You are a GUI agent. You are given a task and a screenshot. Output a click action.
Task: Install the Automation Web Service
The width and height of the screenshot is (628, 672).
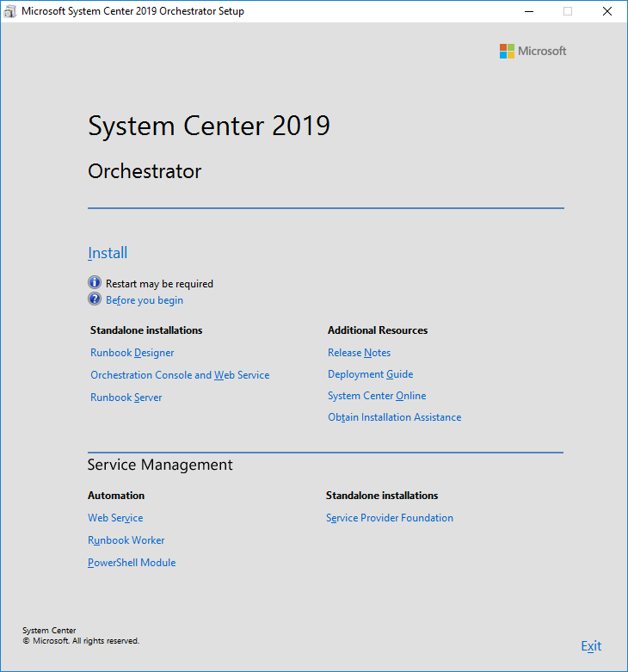click(x=115, y=518)
